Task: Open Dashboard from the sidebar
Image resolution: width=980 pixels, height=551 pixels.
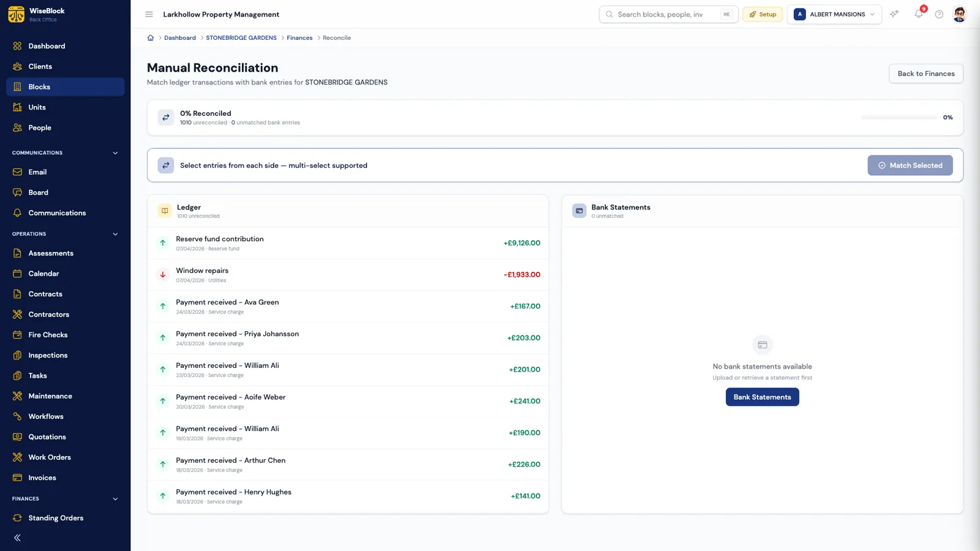Action: pyautogui.click(x=65, y=46)
